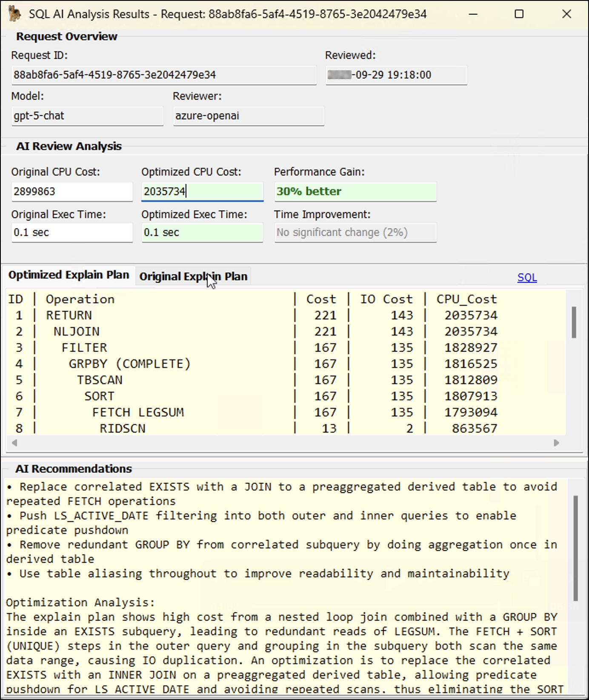Click explain plan horizontal scroll left arrow

point(14,443)
